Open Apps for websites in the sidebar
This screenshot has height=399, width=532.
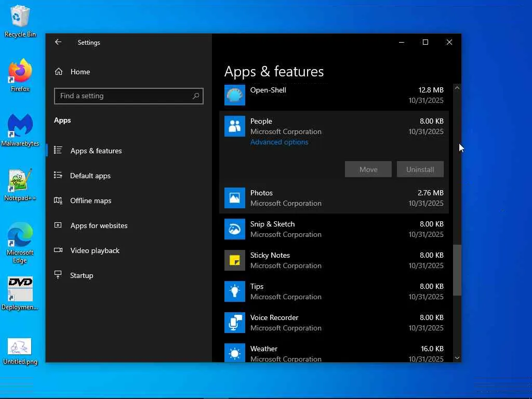(x=99, y=225)
